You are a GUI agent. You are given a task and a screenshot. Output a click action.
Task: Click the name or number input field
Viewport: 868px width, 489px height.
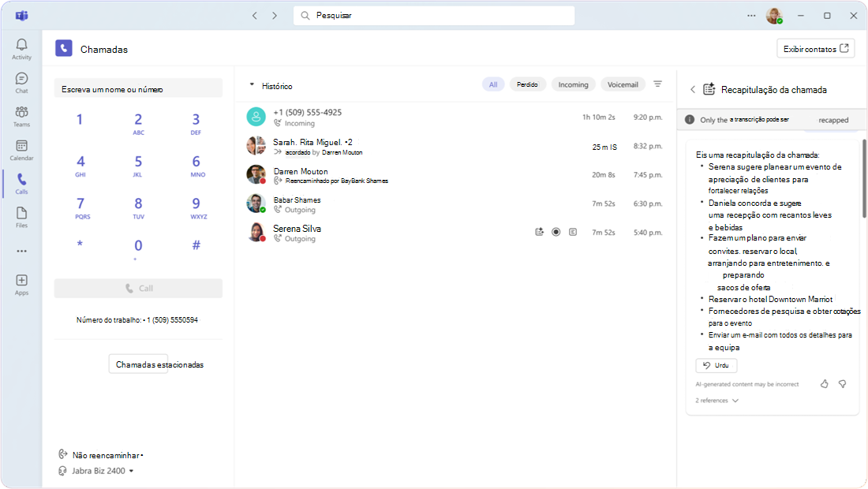(x=138, y=88)
